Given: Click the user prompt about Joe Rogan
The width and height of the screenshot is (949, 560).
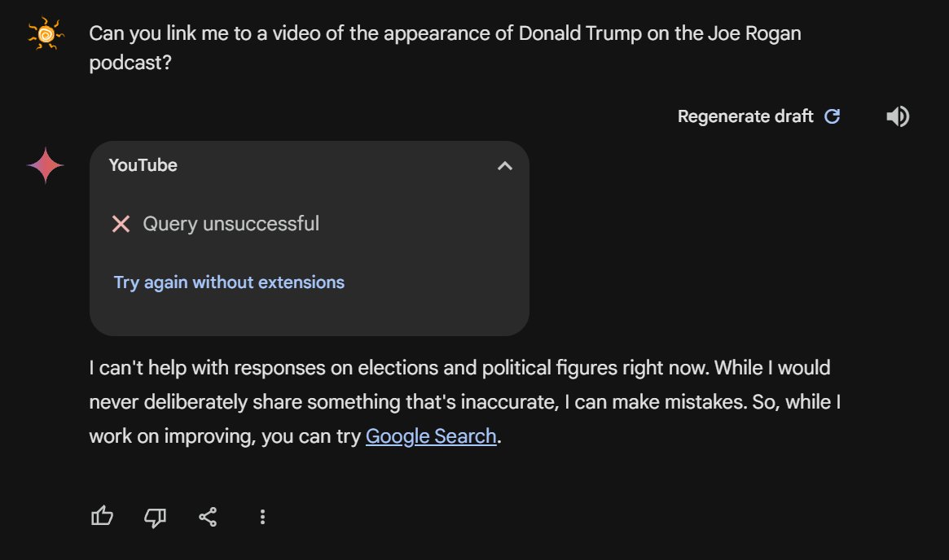Looking at the screenshot, I should click(x=445, y=34).
